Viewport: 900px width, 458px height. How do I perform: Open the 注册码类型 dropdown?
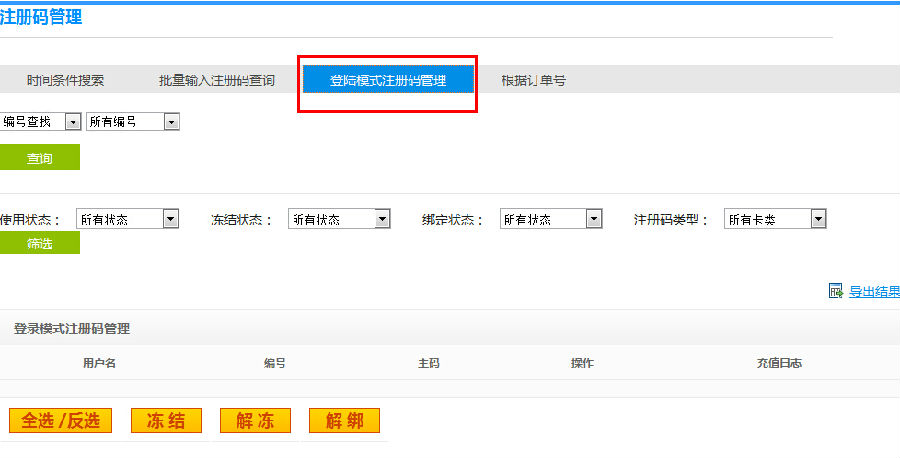tap(775, 219)
